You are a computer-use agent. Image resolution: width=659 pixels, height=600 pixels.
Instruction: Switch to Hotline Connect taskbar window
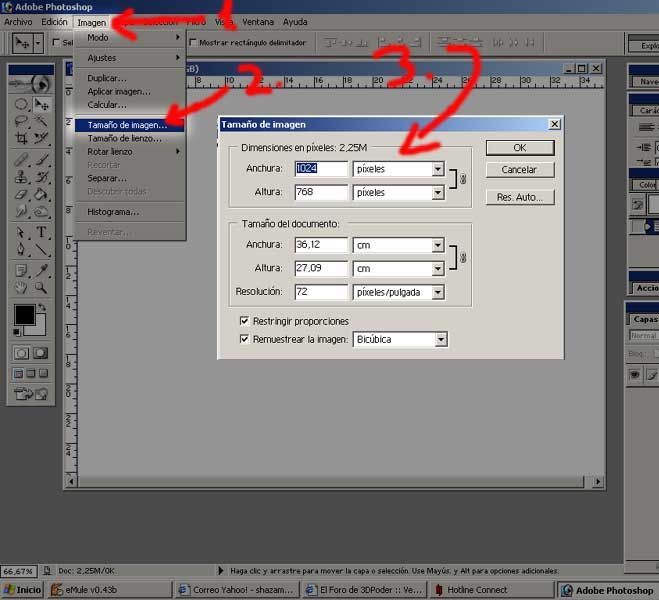tap(492, 590)
